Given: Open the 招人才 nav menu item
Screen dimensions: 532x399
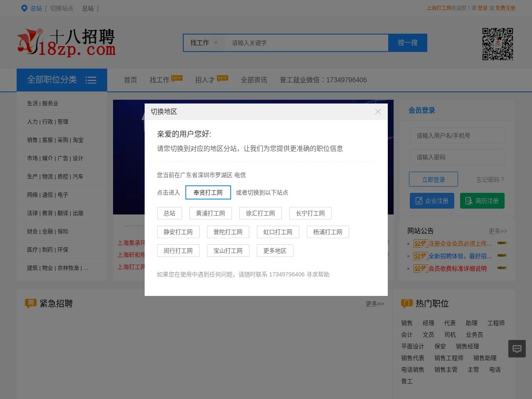Looking at the screenshot, I should point(205,80).
